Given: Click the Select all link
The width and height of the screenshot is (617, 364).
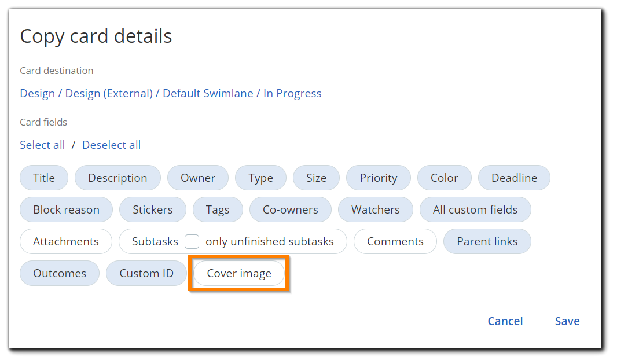Looking at the screenshot, I should click(42, 145).
